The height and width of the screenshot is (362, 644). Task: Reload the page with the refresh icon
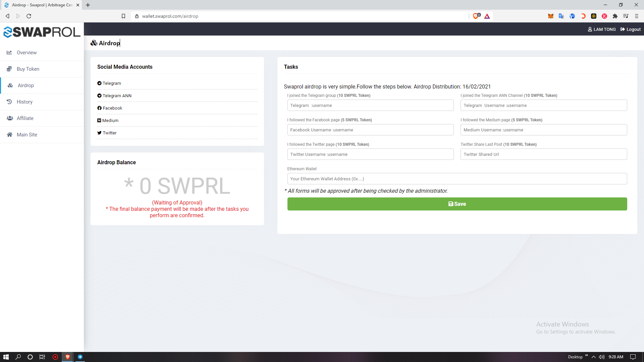(29, 16)
